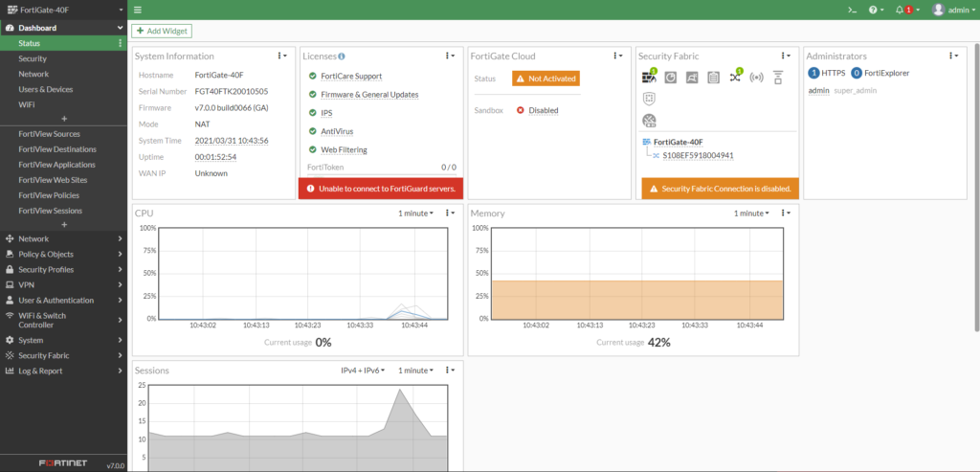
Task: Open the admin user avatar menu
Action: tap(954, 10)
